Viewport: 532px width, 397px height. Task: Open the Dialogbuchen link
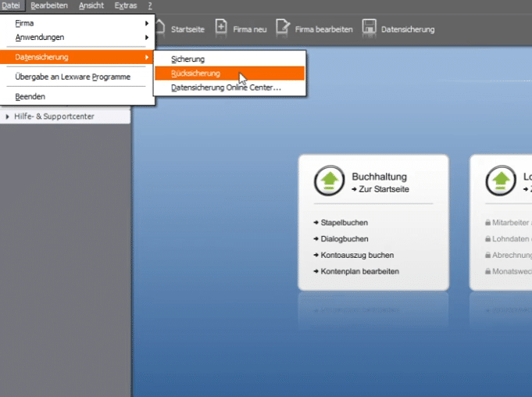(x=345, y=239)
